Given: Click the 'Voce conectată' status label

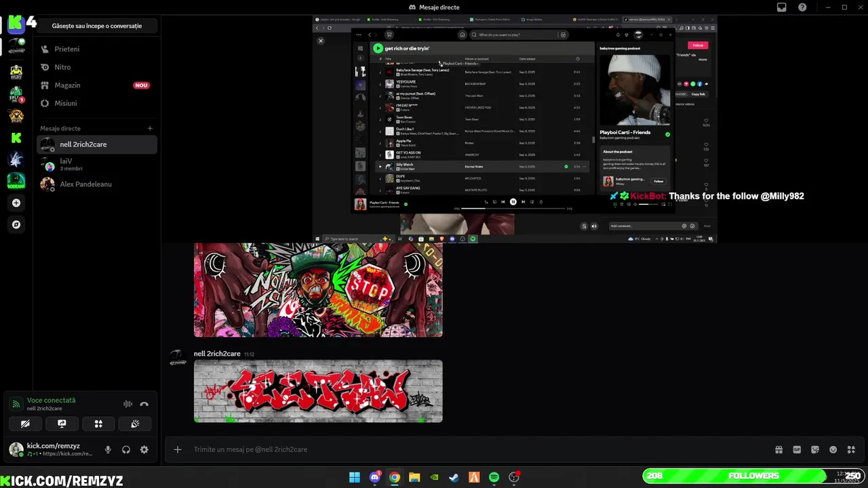Looking at the screenshot, I should (x=51, y=401).
